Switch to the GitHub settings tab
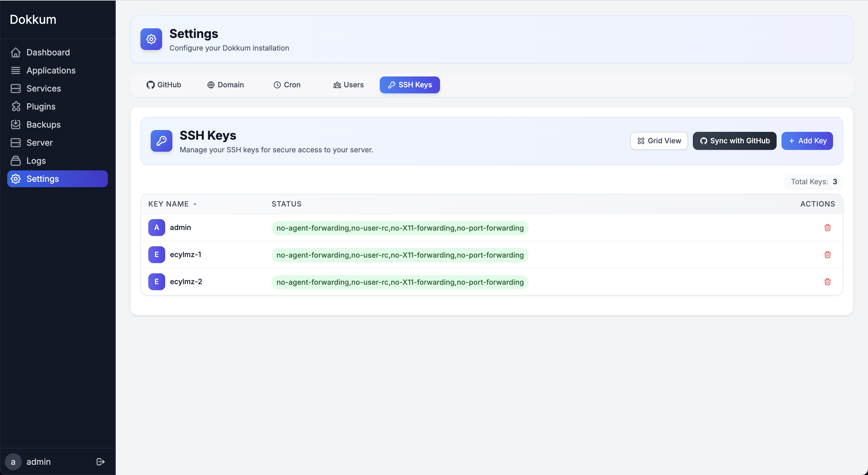 (x=164, y=85)
